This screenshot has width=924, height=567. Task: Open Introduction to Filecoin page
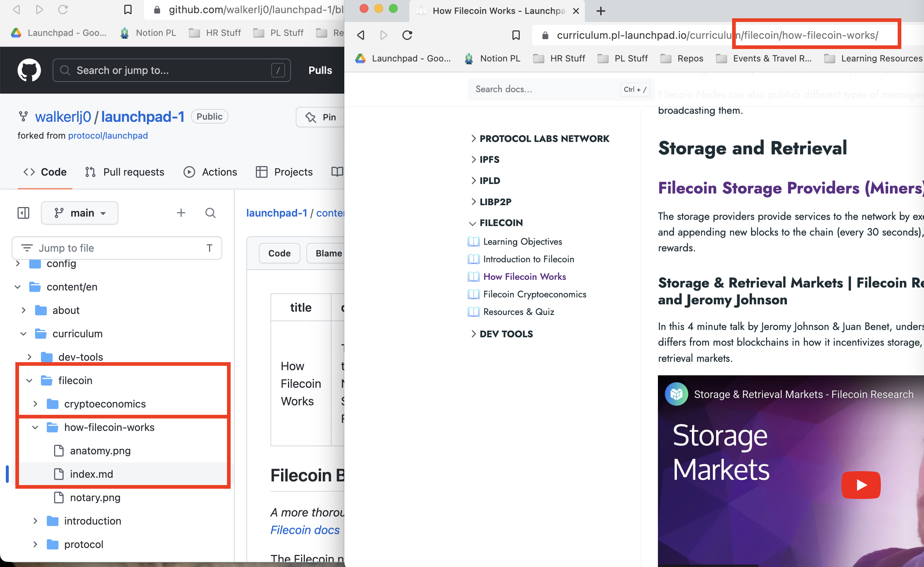[x=529, y=259]
